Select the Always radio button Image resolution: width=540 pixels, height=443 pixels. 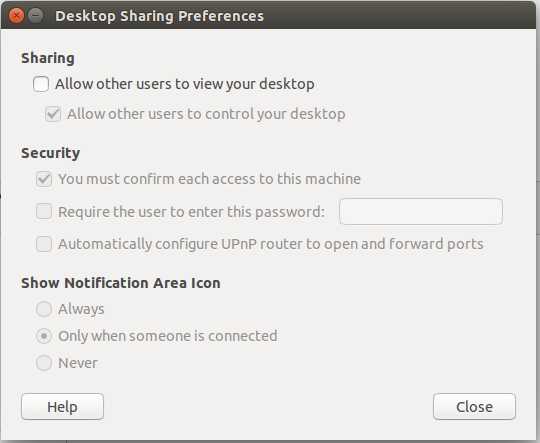tap(44, 309)
